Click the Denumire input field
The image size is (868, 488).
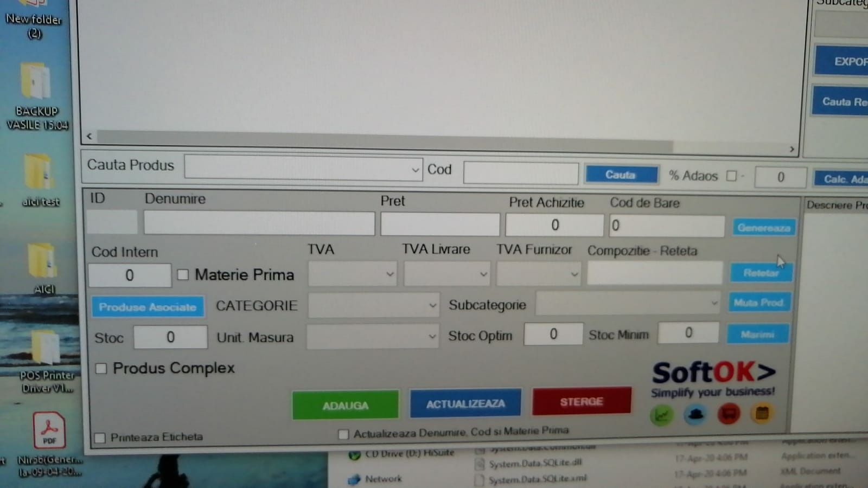259,223
